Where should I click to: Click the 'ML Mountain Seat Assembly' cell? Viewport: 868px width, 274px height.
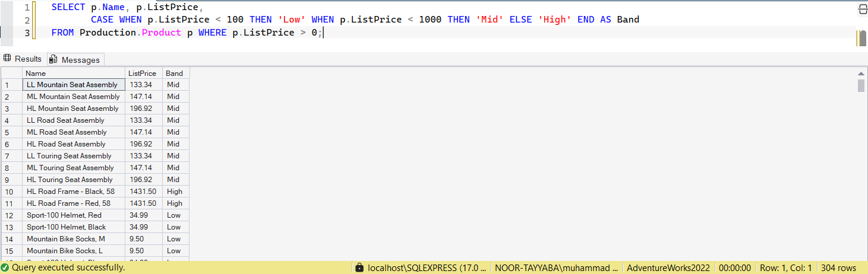(x=74, y=97)
